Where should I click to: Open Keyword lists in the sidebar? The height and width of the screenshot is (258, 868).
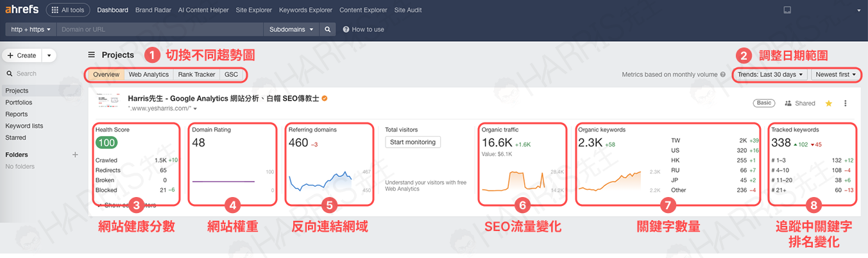coord(24,126)
